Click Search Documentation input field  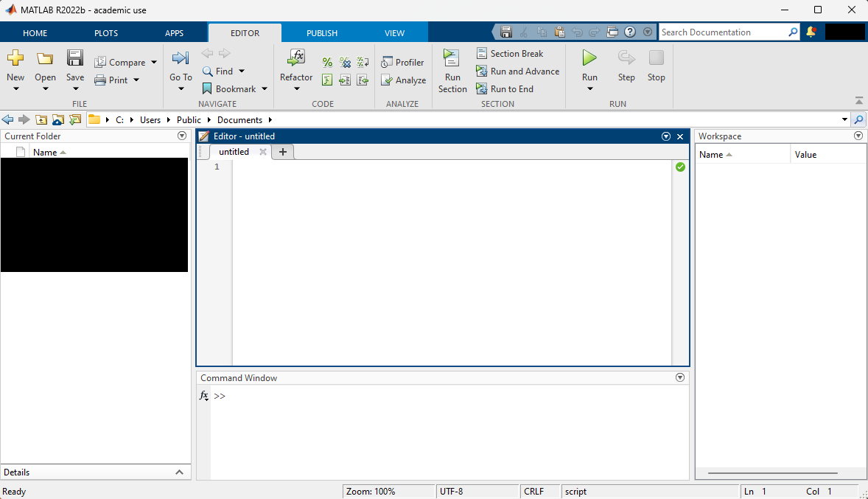pos(722,32)
